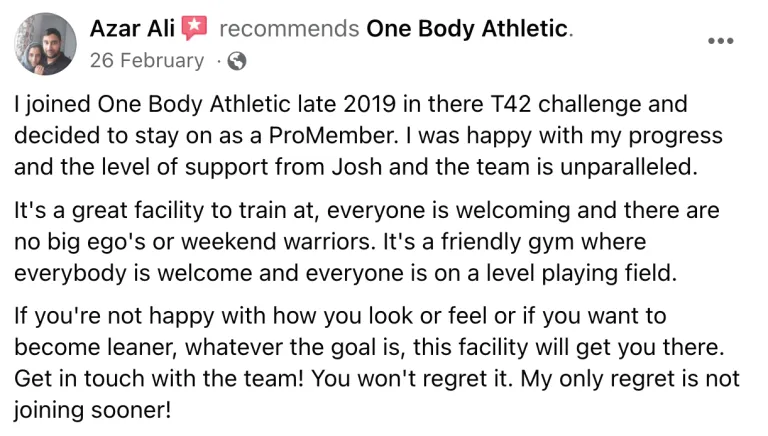Click the phrase "weekend warriors"

point(275,242)
